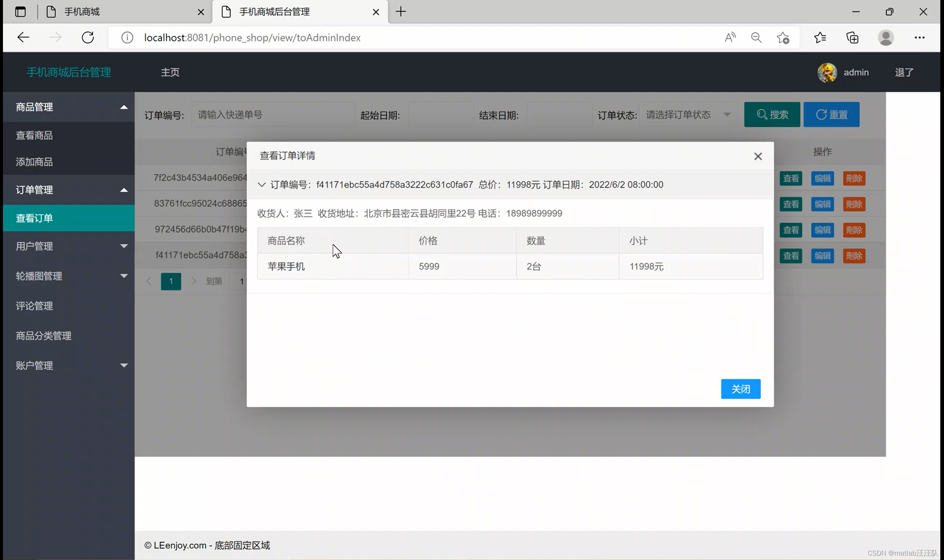The height and width of the screenshot is (560, 944).
Task: Click the blue 关闭 button
Action: click(x=740, y=389)
